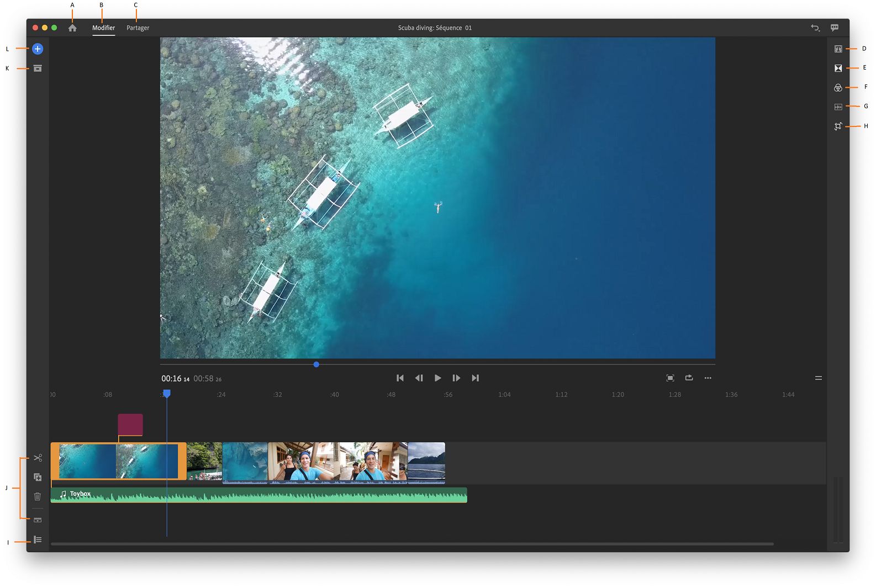Jump to the end of sequence

(x=475, y=378)
